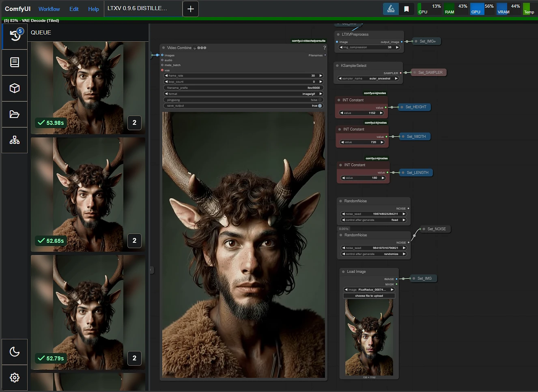Screen dimensions: 538x392
Task: Click the RAM 43% usage meter
Action: point(456,9)
